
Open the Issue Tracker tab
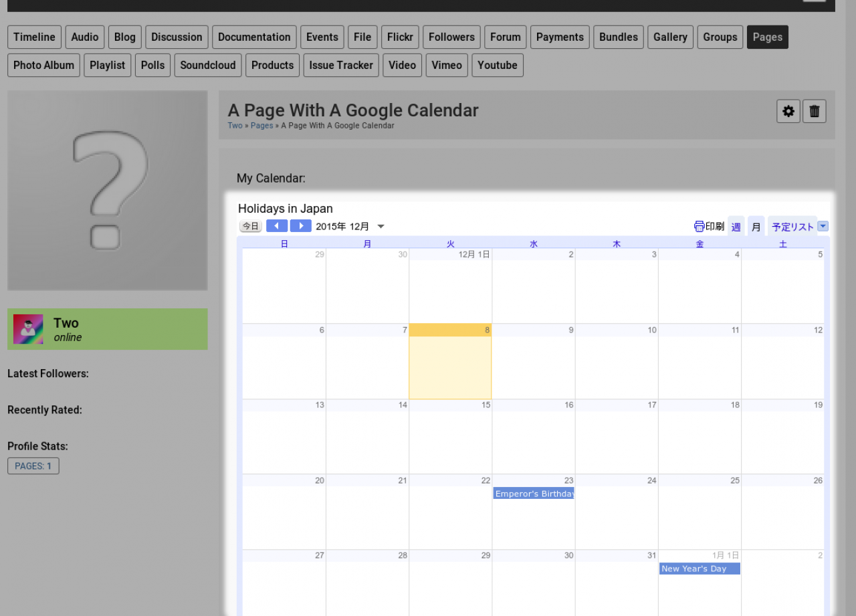tap(341, 66)
